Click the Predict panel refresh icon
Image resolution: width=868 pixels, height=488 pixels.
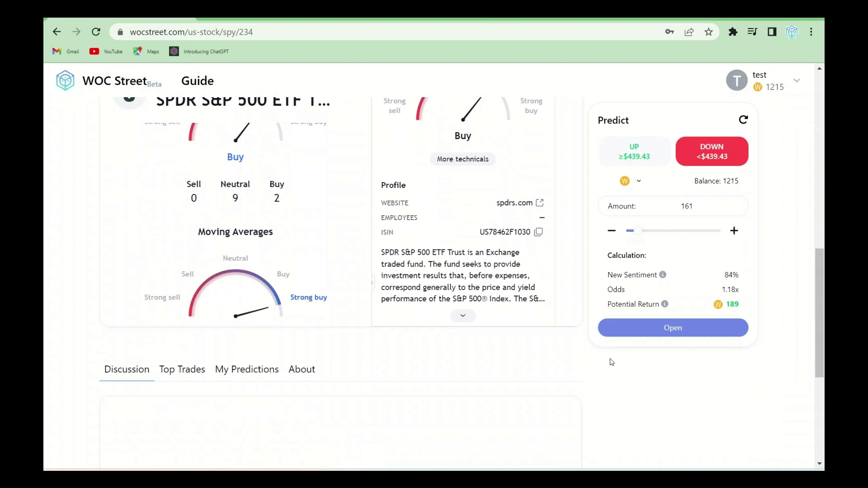tap(743, 120)
